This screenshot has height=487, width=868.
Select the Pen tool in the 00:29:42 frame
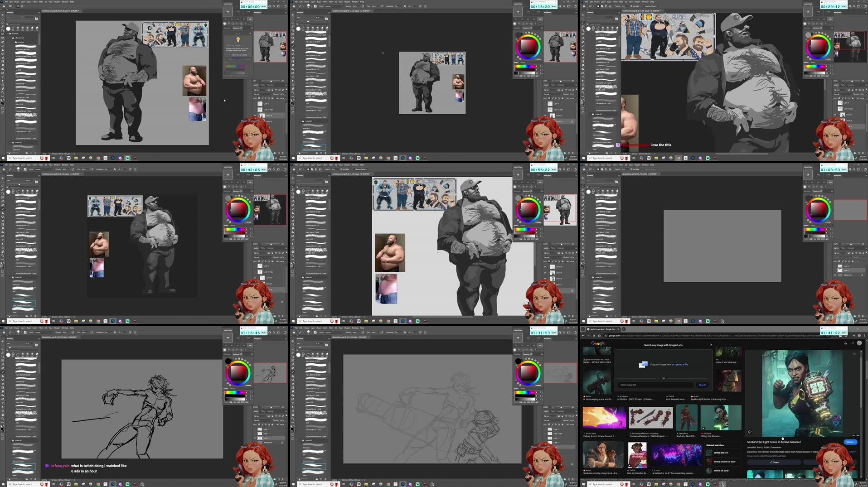[582, 72]
